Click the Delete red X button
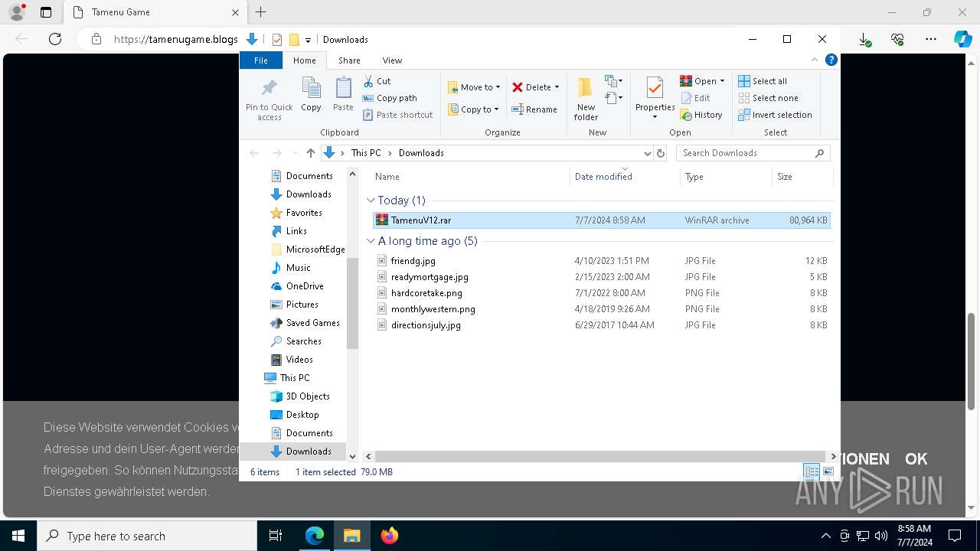Screen dimensions: 980x551 535,87
